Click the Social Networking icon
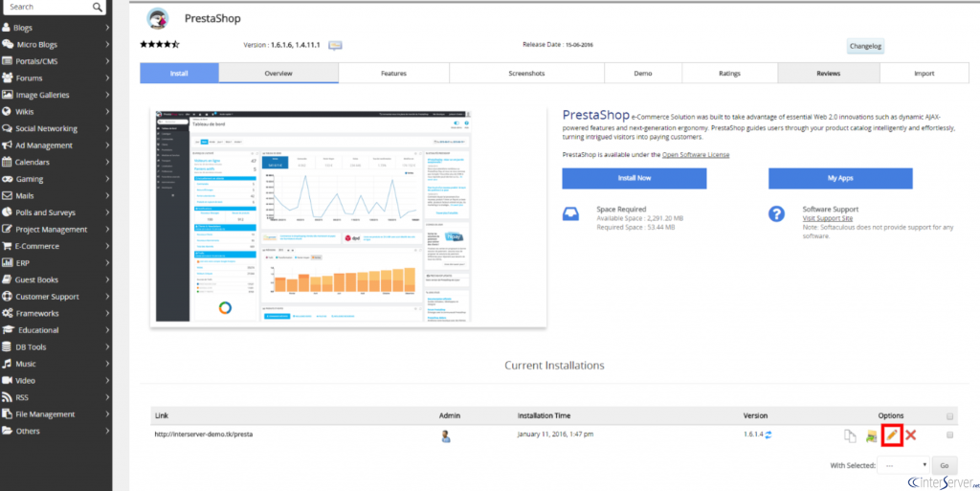The width and height of the screenshot is (980, 491). tap(7, 128)
